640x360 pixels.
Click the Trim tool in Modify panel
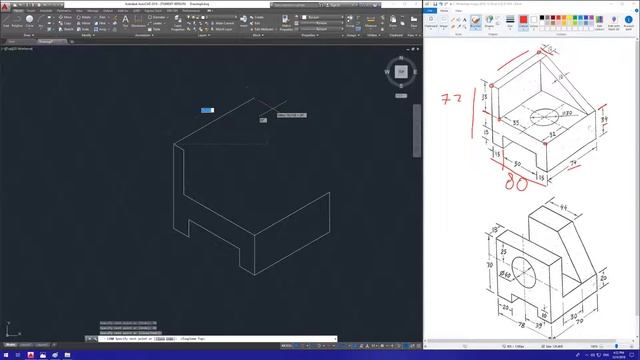pyautogui.click(x=100, y=17)
